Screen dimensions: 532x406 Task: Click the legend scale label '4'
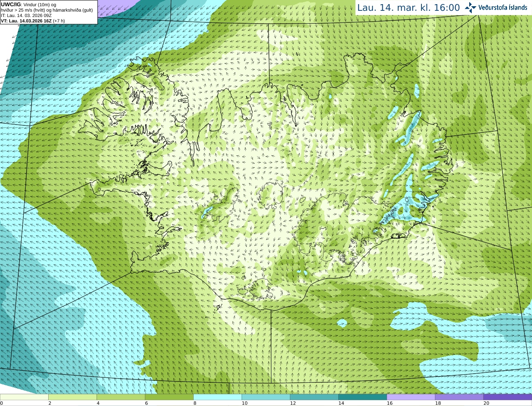98,403
